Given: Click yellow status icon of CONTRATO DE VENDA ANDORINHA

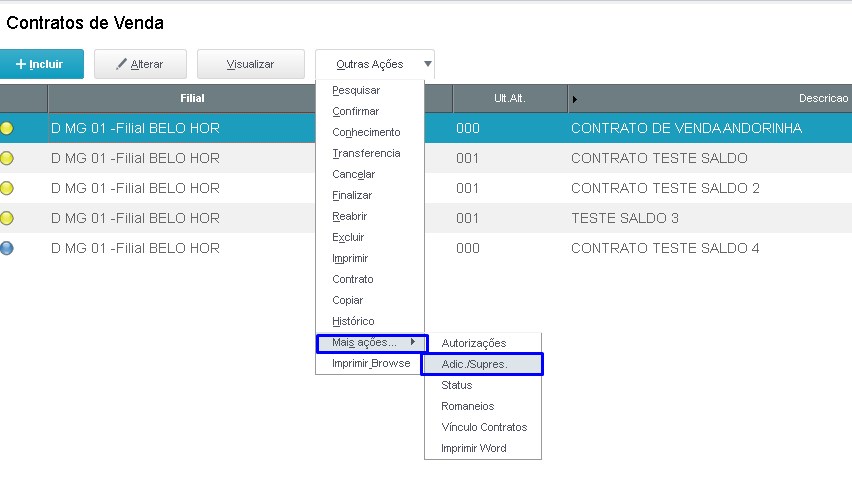Looking at the screenshot, I should pos(7,128).
